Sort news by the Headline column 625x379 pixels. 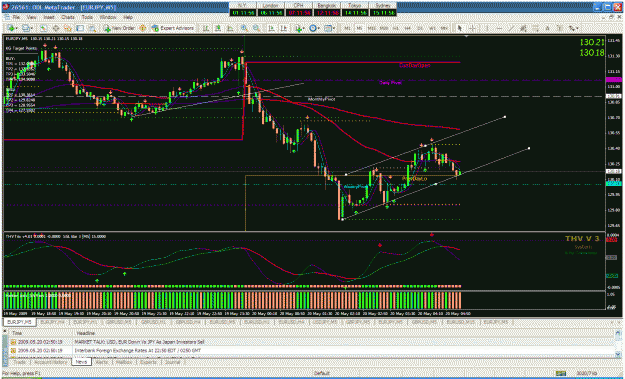(85, 333)
